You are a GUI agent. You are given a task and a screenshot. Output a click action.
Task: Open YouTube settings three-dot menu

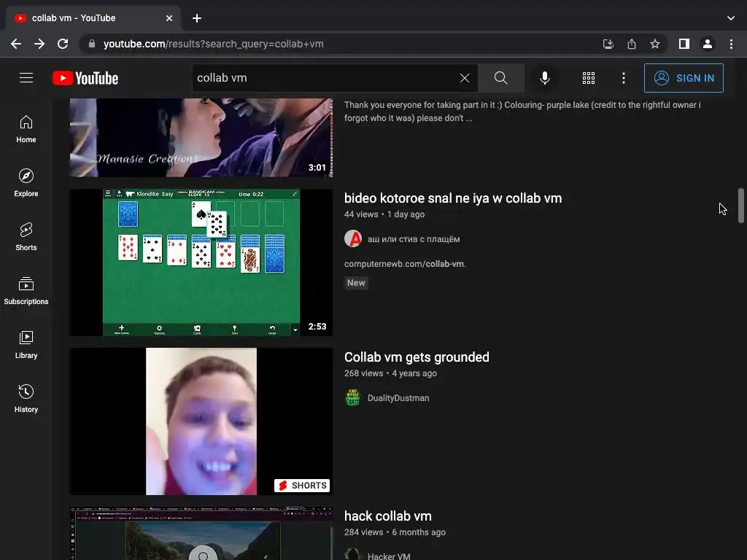624,78
